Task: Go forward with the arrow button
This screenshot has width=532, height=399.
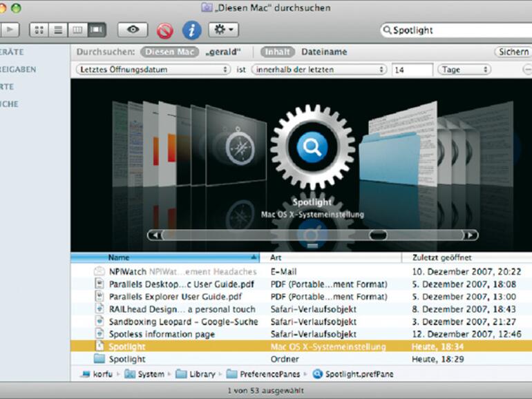Action: tap(10, 30)
